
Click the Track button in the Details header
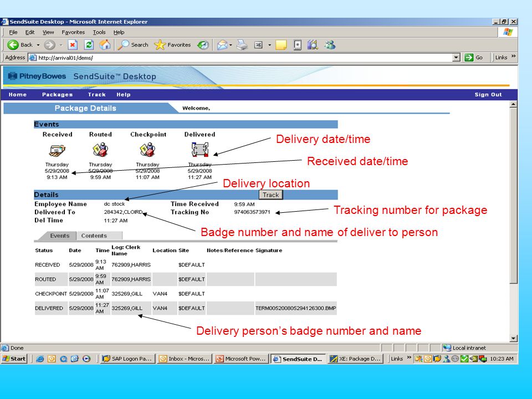271,195
